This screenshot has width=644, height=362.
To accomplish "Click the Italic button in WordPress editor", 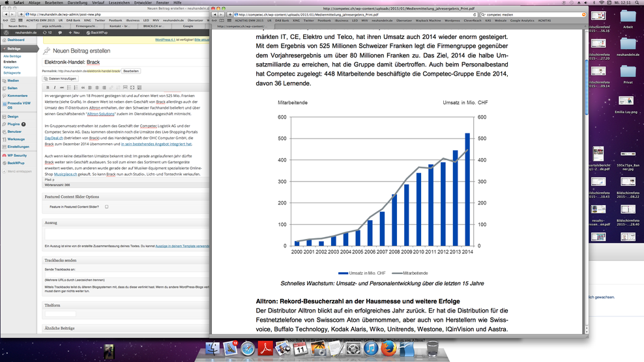I will click(x=55, y=87).
